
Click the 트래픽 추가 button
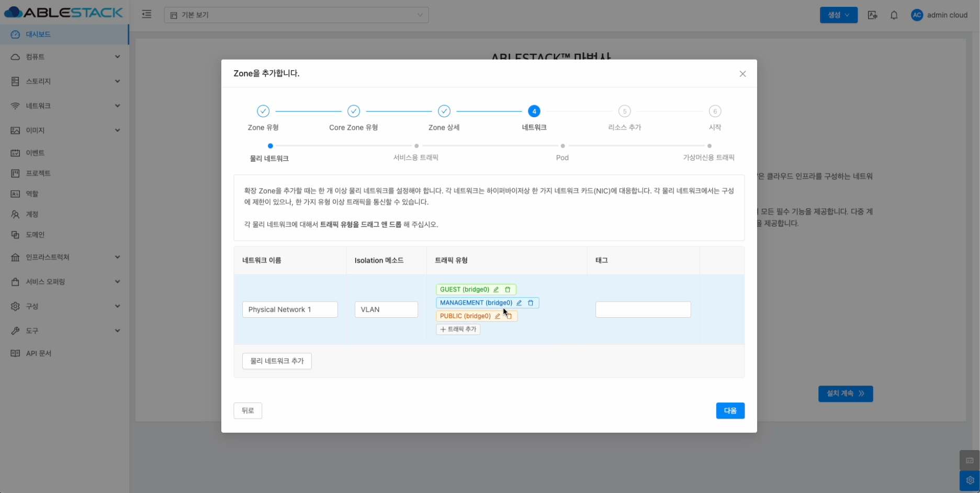458,329
